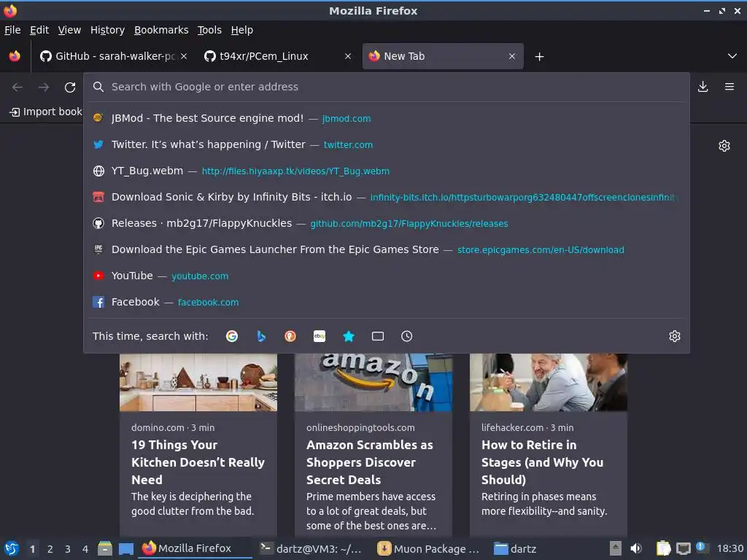Open the Amazon article thumbnail image
This screenshot has width=747, height=560.
373,382
